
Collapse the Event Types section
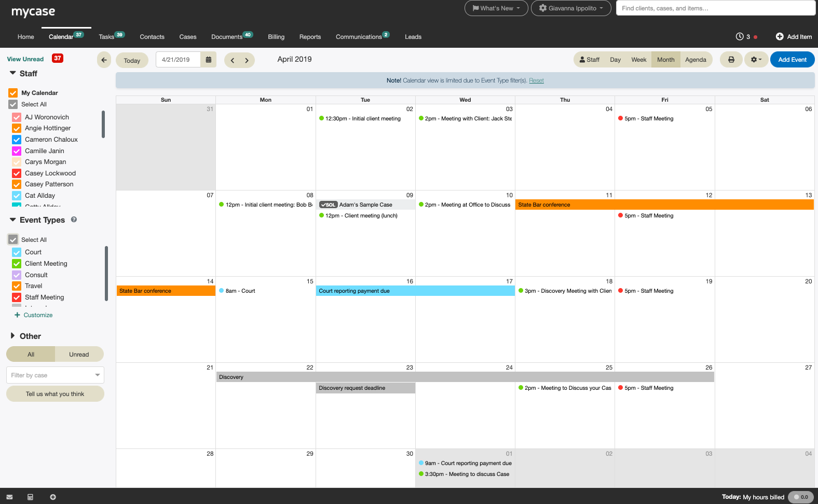pyautogui.click(x=13, y=220)
